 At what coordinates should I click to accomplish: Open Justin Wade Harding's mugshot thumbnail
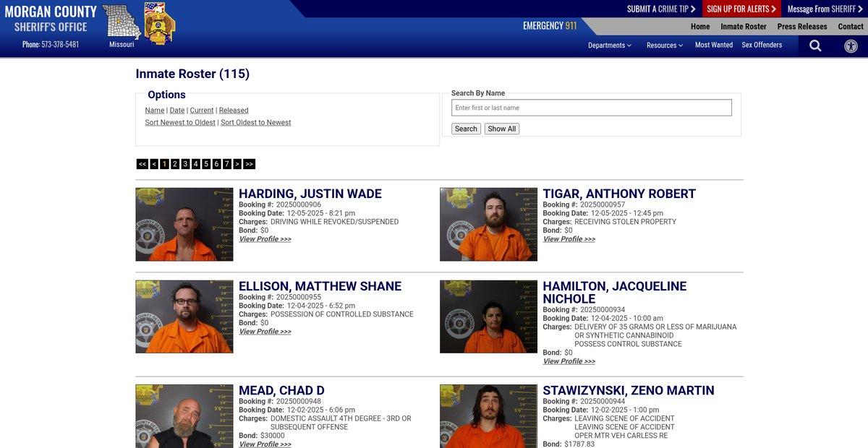(184, 225)
